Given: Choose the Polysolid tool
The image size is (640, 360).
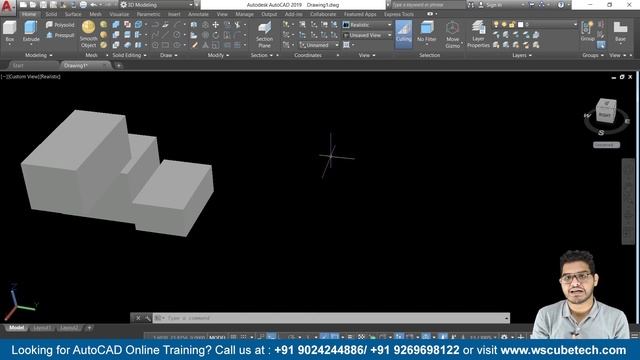Looking at the screenshot, I should (x=60, y=25).
